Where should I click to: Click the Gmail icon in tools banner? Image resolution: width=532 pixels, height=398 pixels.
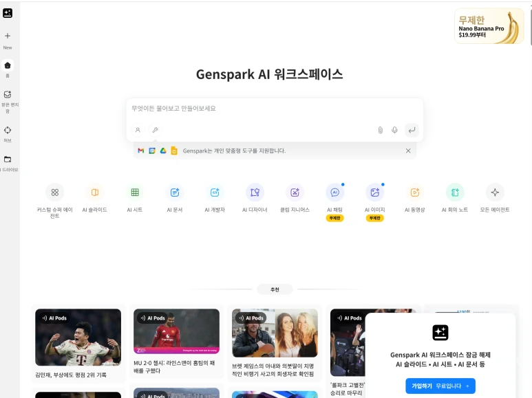(141, 151)
